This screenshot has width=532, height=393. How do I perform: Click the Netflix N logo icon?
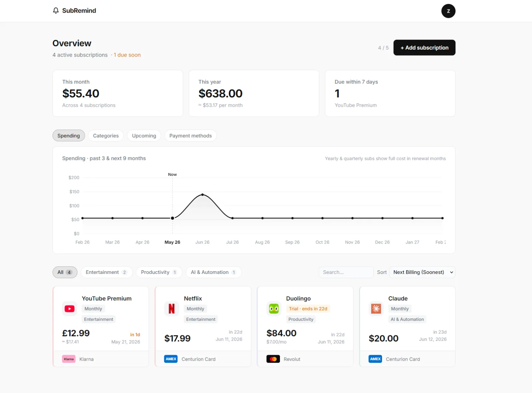[172, 309]
